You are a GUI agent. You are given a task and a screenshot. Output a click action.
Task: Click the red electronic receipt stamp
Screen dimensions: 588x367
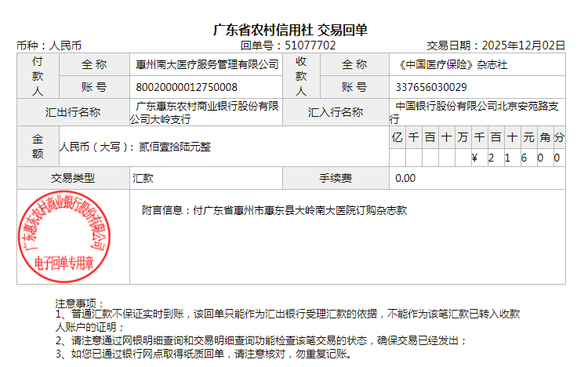[64, 236]
